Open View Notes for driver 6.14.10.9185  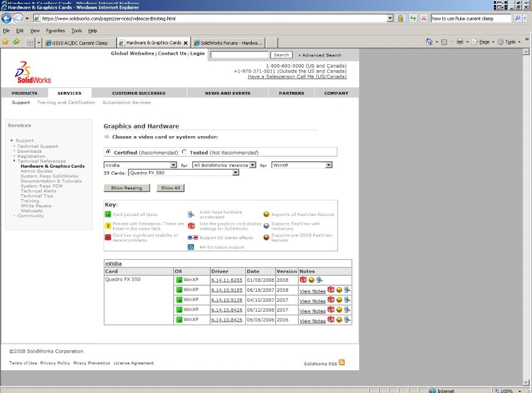click(313, 291)
